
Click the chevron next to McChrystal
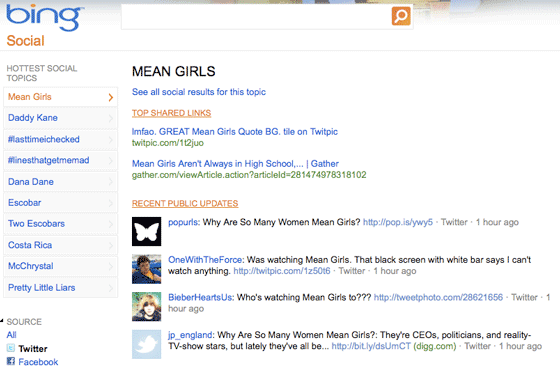[111, 267]
